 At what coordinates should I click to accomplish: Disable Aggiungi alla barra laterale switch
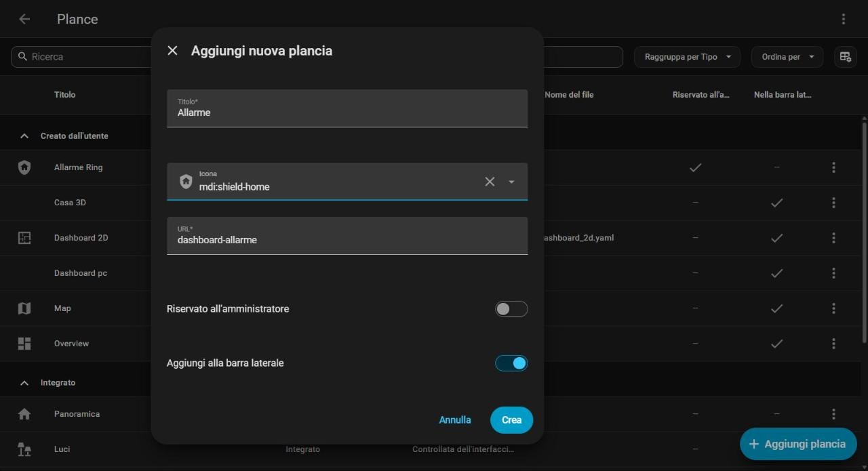511,363
